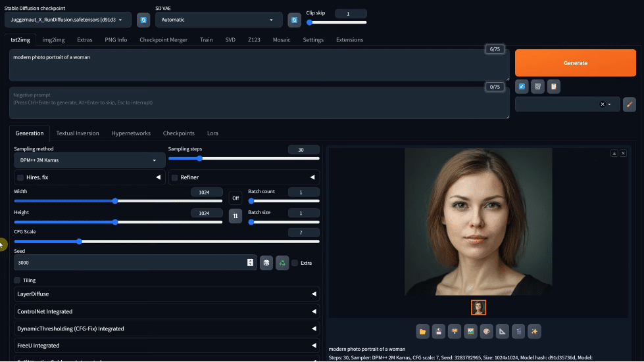The width and height of the screenshot is (644, 362).
Task: Tick the Extra seed checkbox
Action: pos(295,263)
